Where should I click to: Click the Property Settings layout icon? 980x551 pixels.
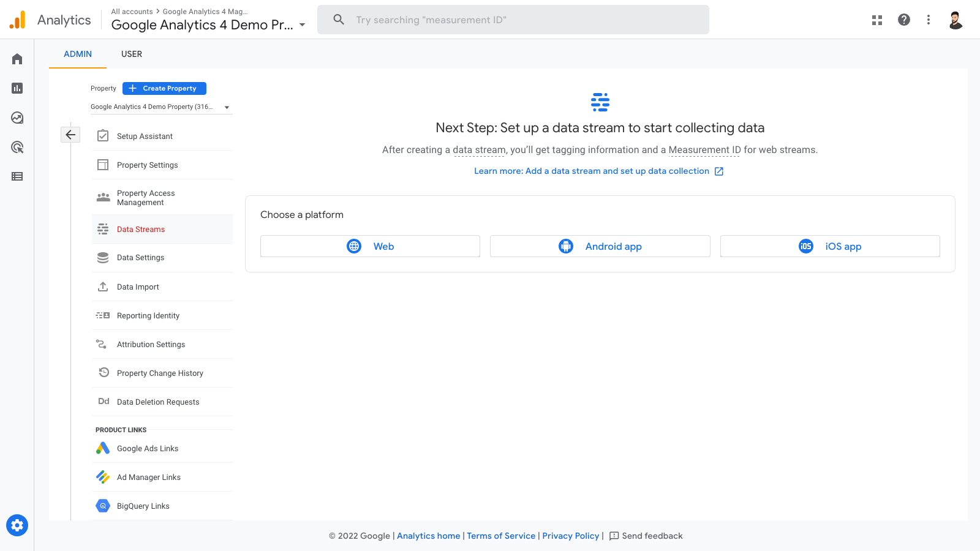click(103, 165)
